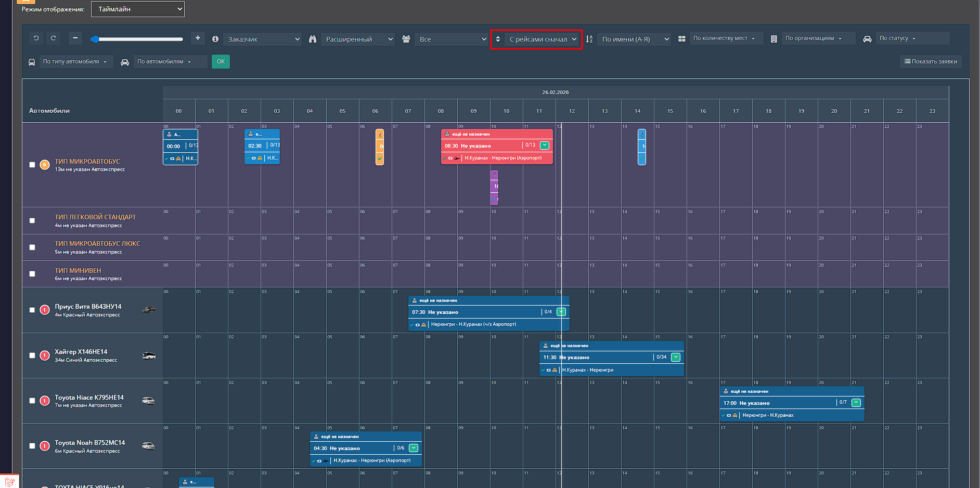Open the Таймлайн display mode dropdown
Screen dimensions: 980x488
138,9
